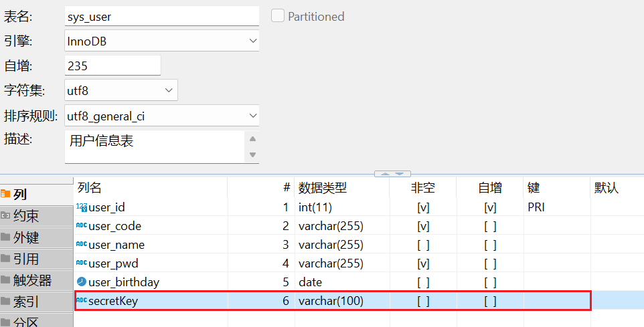
Task: Toggle 自增 for user_birthday row
Action: (x=490, y=282)
